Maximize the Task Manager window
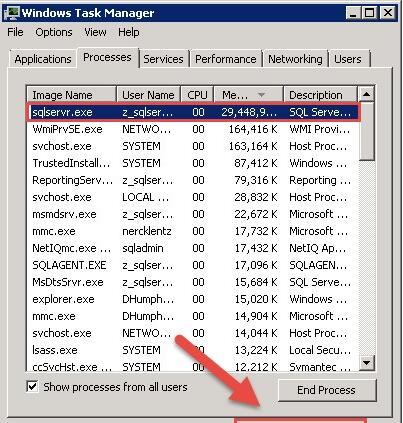Image resolution: width=403 pixels, height=423 pixels. [x=369, y=13]
